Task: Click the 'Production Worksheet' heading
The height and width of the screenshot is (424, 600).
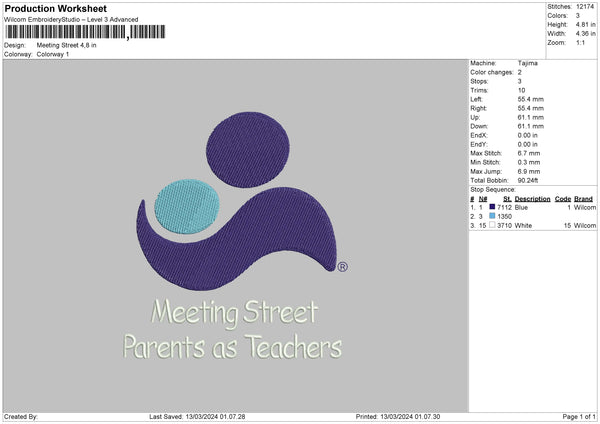Action: coord(55,8)
